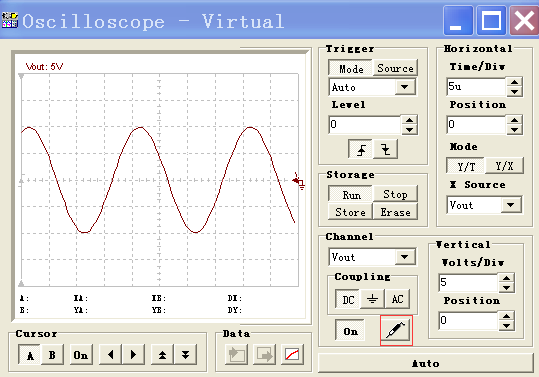Click the Stop storage button

click(x=395, y=194)
